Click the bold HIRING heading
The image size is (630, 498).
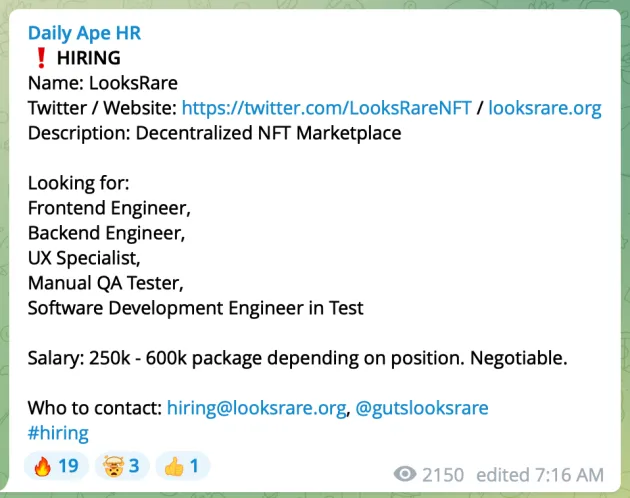(x=89, y=58)
